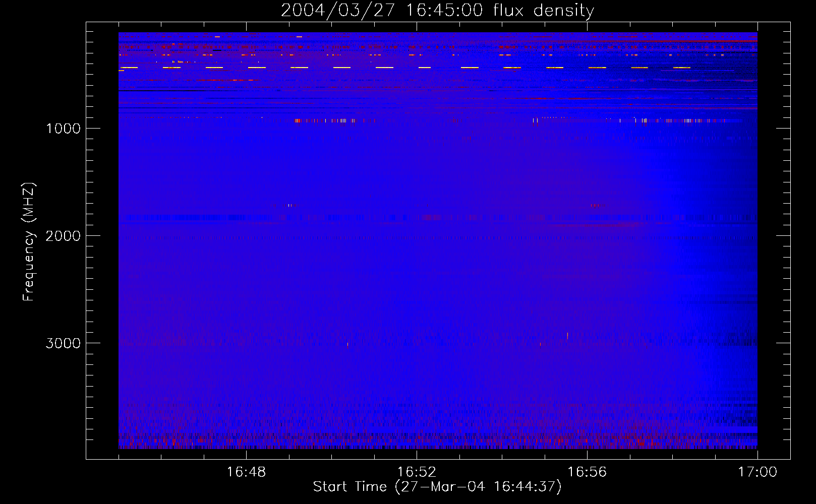This screenshot has height=504, width=816.
Task: Select the 'Frequency (MHZ)' axis label
Action: (x=29, y=242)
